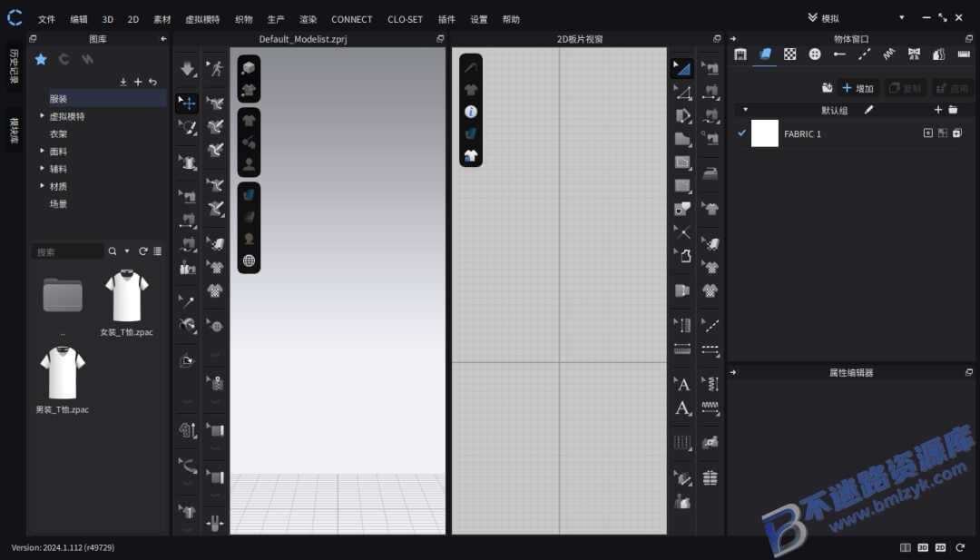This screenshot has height=560, width=980.
Task: Toggle the FABRIC 1 checkmark
Action: (741, 133)
